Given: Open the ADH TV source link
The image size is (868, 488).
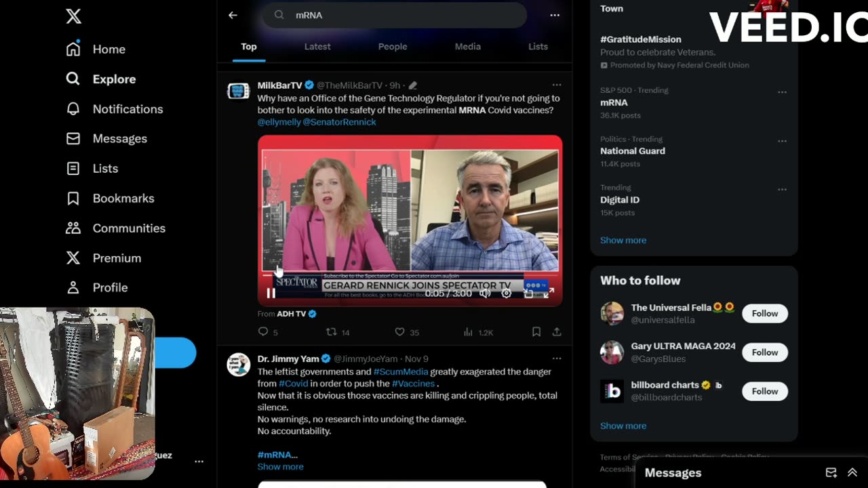Looking at the screenshot, I should tap(296, 314).
